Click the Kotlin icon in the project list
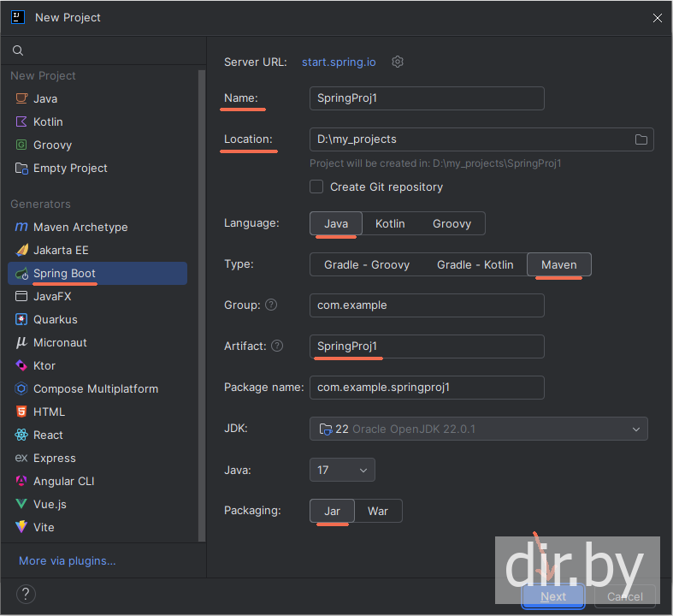Screen dimensions: 673x616 pyautogui.click(x=21, y=121)
